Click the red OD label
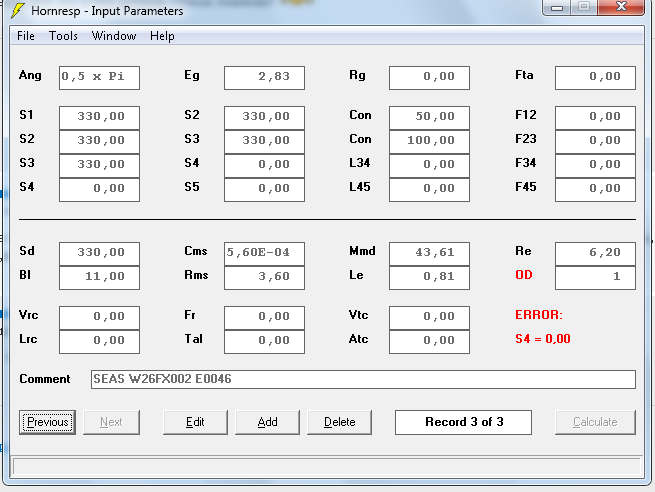 click(524, 275)
